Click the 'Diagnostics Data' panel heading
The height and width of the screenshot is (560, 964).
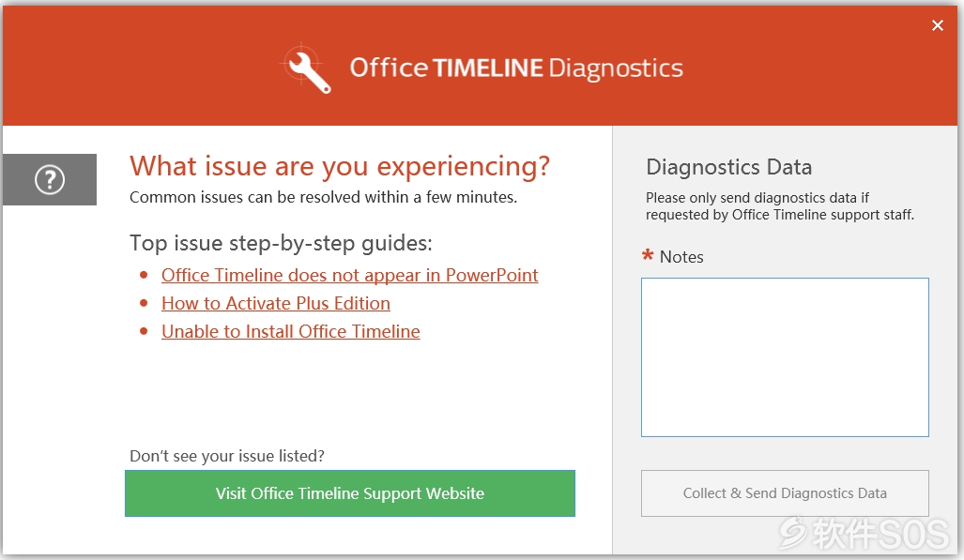pyautogui.click(x=729, y=167)
